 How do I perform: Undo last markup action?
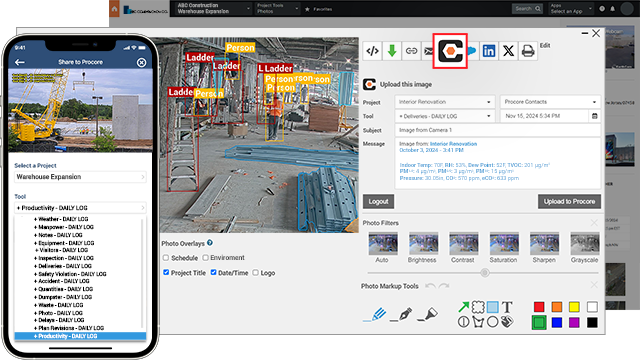tap(430, 286)
